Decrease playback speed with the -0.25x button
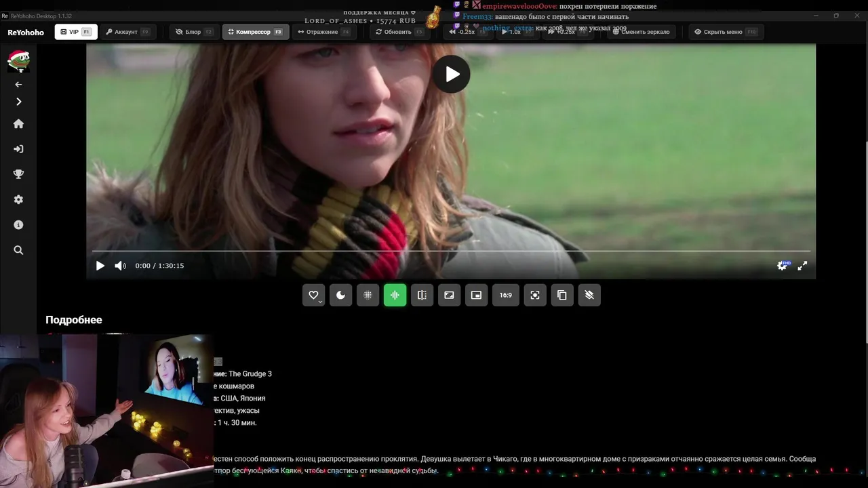The height and width of the screenshot is (488, 868). pos(468,32)
